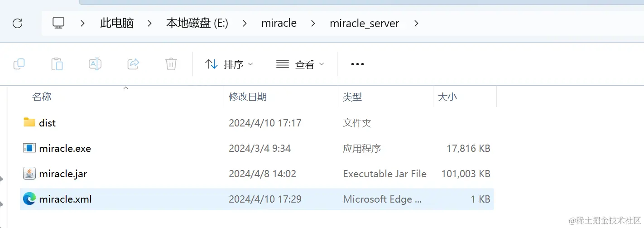Open the three-dot more options menu

[357, 64]
